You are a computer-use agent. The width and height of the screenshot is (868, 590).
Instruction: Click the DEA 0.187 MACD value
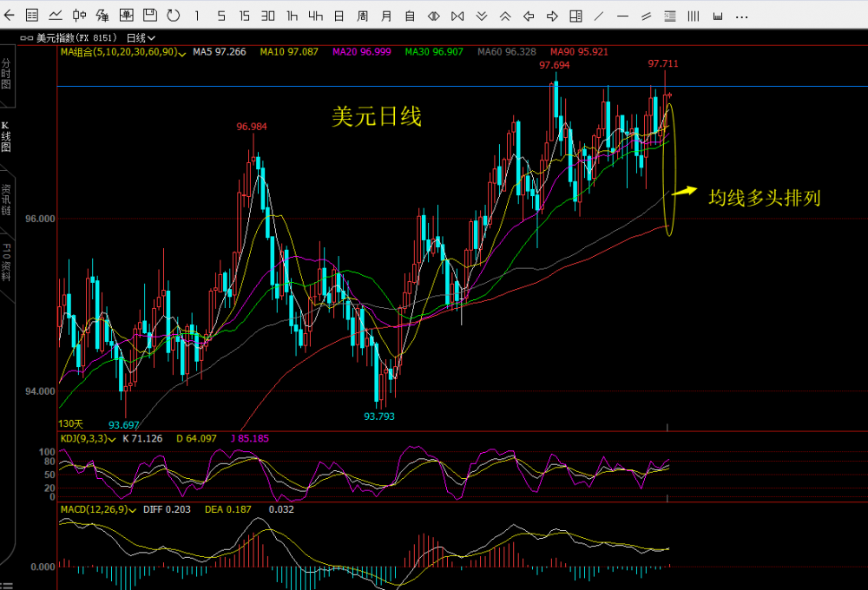pyautogui.click(x=228, y=509)
